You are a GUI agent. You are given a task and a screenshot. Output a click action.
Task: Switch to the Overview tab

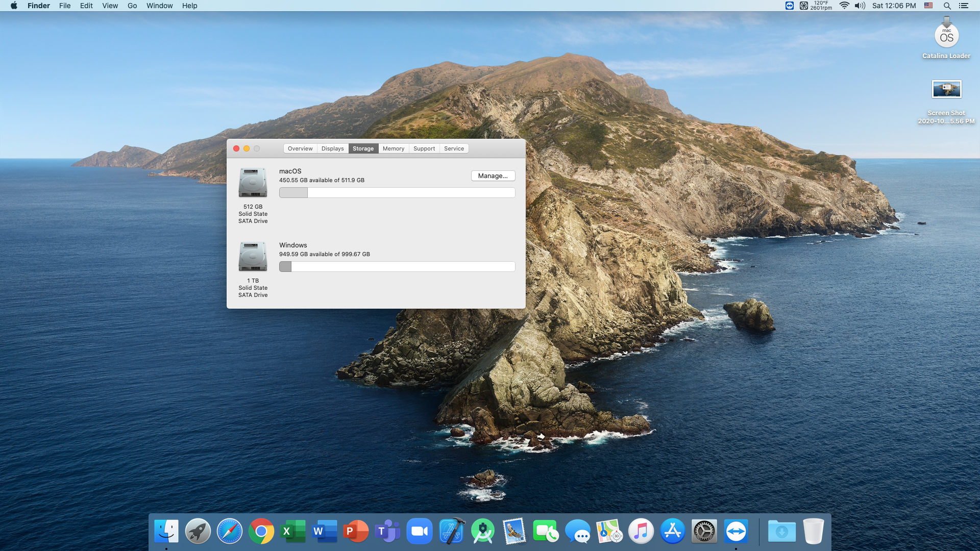coord(300,148)
